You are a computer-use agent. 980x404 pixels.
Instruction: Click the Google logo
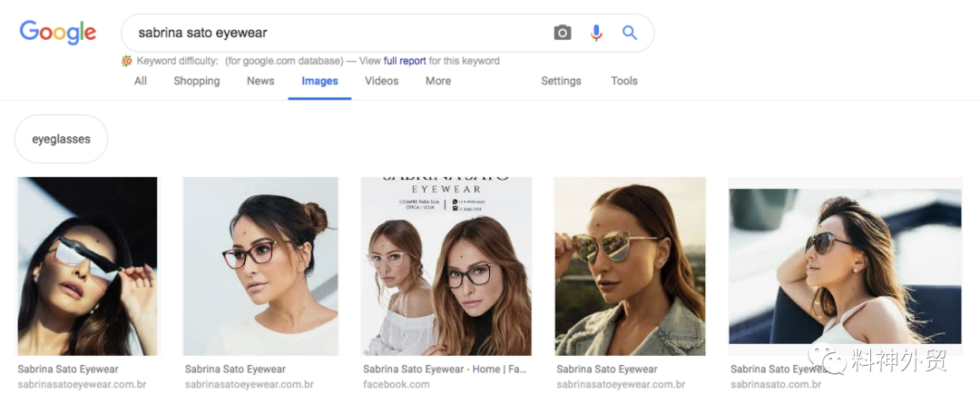(x=57, y=33)
